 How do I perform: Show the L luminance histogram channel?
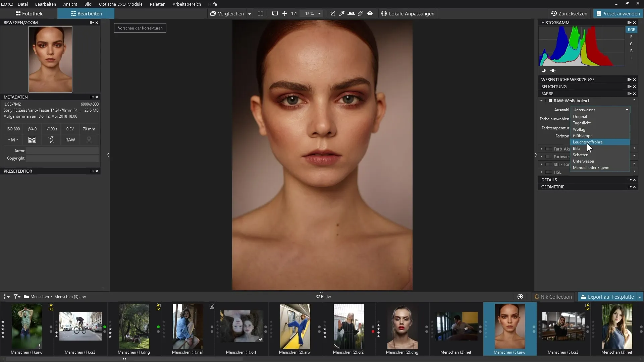631,58
